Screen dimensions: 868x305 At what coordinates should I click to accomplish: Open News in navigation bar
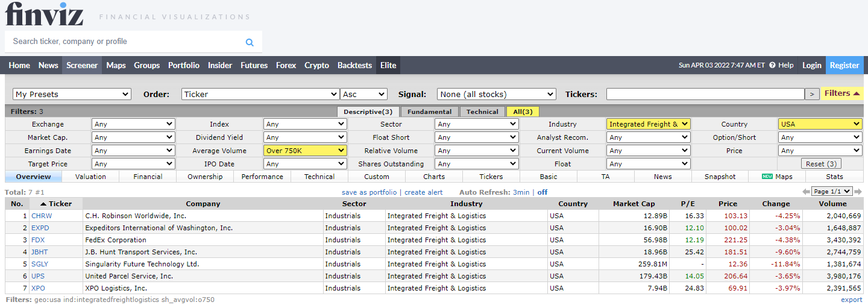[48, 65]
